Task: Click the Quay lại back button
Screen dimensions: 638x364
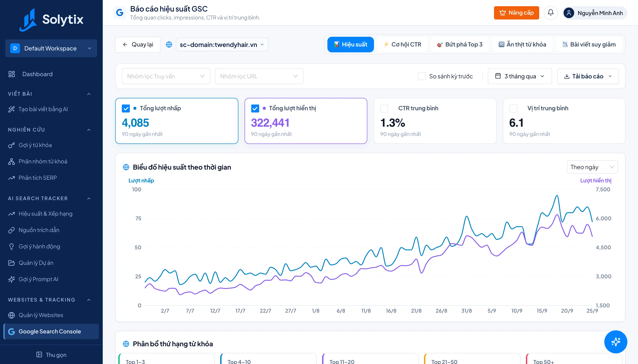Action: click(138, 45)
